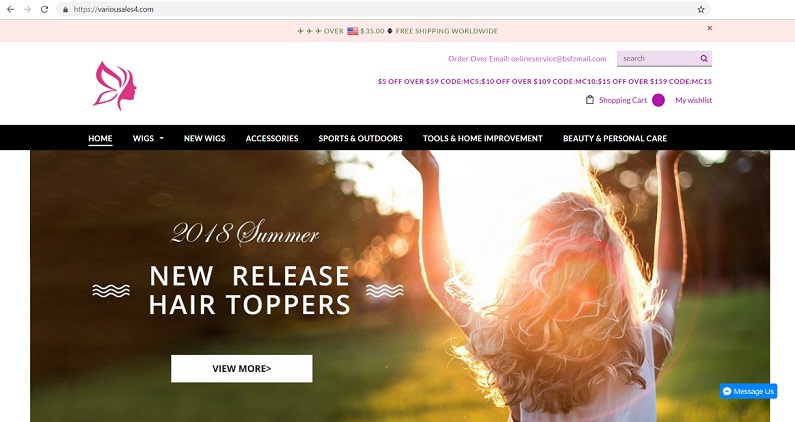Visit BEAUTY & PERSONAL CARE category
Image resolution: width=795 pixels, height=422 pixels.
click(x=615, y=138)
